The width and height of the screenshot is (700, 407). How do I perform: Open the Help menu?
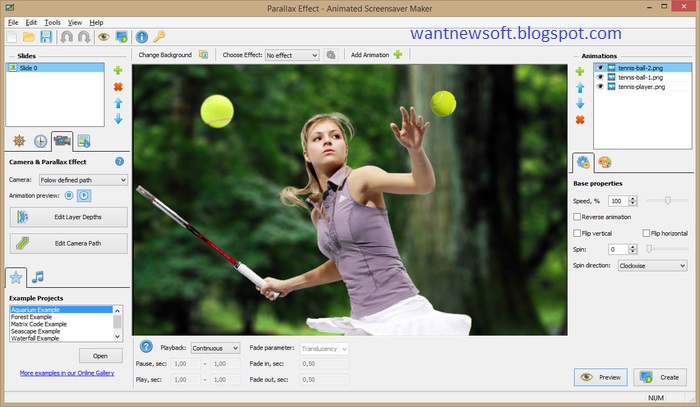(96, 22)
